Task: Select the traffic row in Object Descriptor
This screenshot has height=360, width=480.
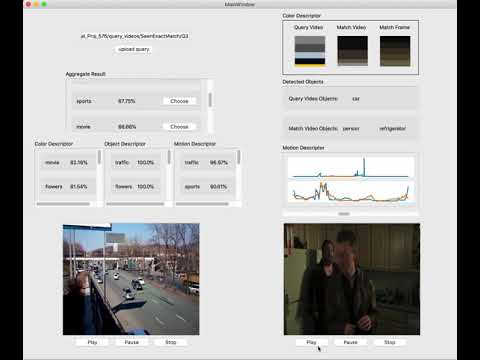Action: [x=135, y=163]
